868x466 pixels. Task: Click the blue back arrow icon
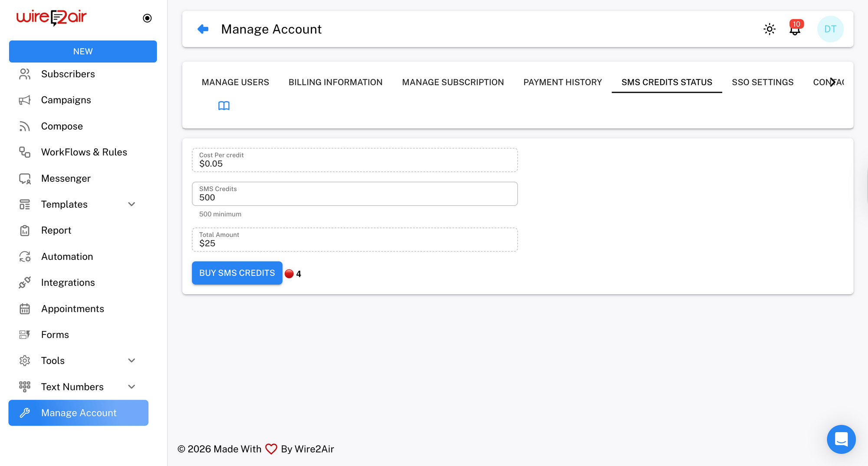click(203, 29)
